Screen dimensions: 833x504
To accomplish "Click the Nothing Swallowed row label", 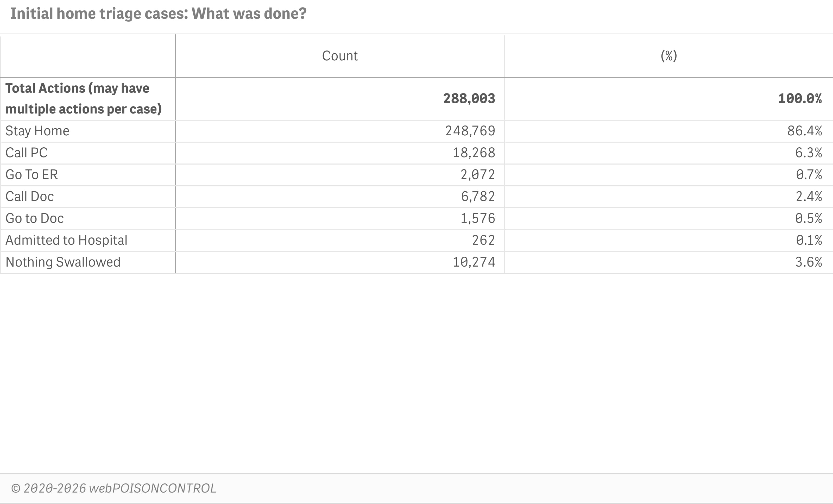I will click(63, 262).
